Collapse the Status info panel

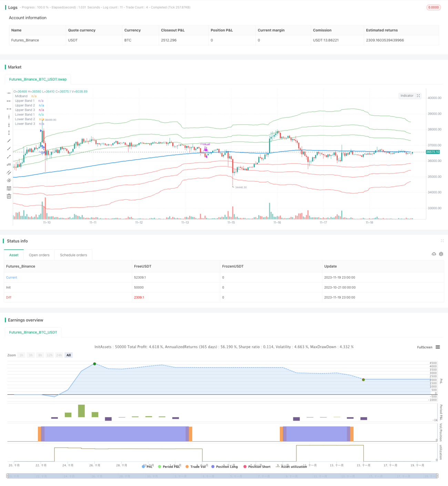tap(442, 241)
